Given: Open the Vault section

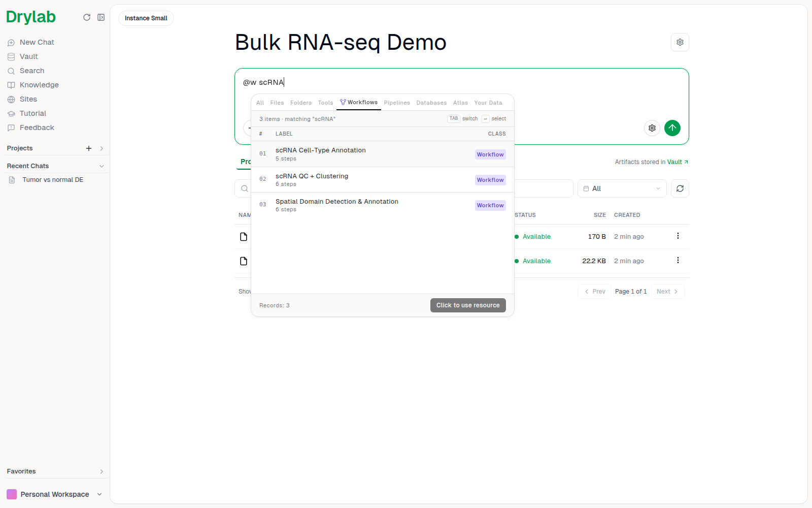Looking at the screenshot, I should click(23, 56).
